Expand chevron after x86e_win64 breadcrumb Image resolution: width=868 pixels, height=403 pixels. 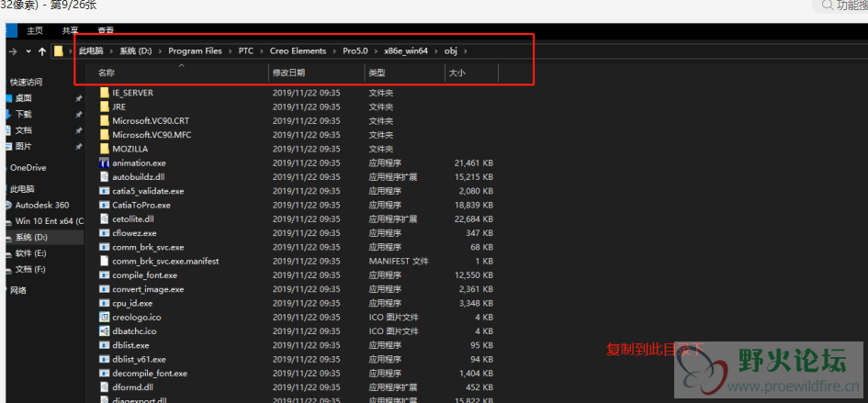click(436, 50)
